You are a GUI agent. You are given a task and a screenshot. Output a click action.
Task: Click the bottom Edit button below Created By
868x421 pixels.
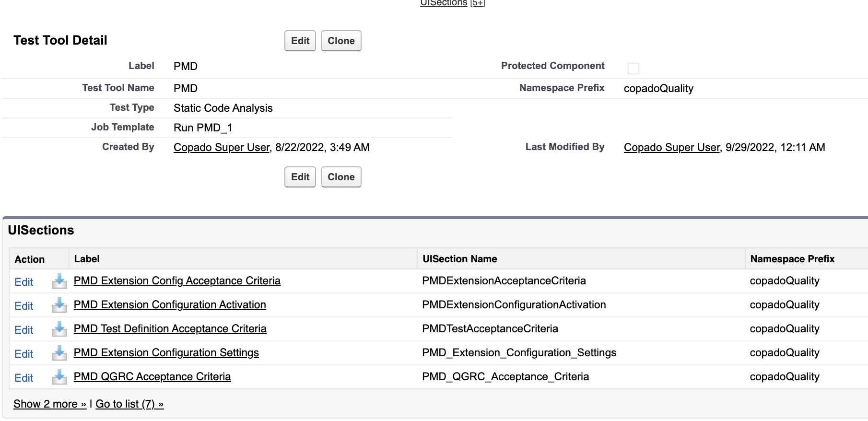[x=300, y=177]
